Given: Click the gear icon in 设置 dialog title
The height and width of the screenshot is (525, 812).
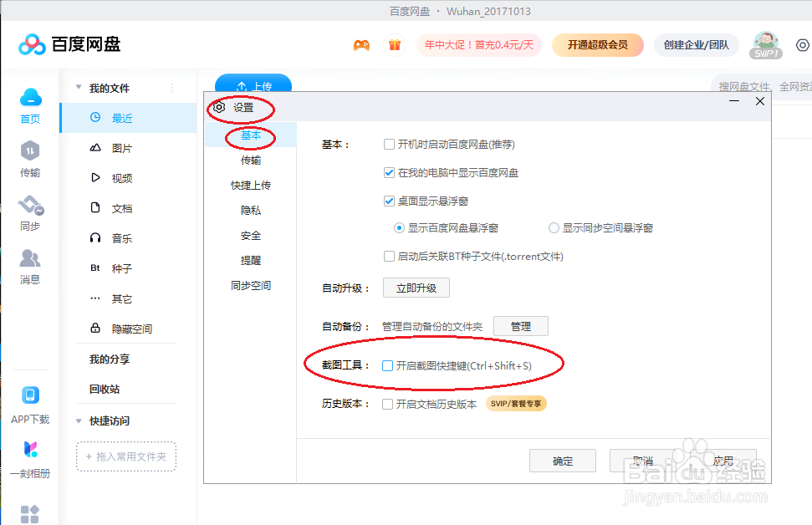Looking at the screenshot, I should (x=219, y=107).
